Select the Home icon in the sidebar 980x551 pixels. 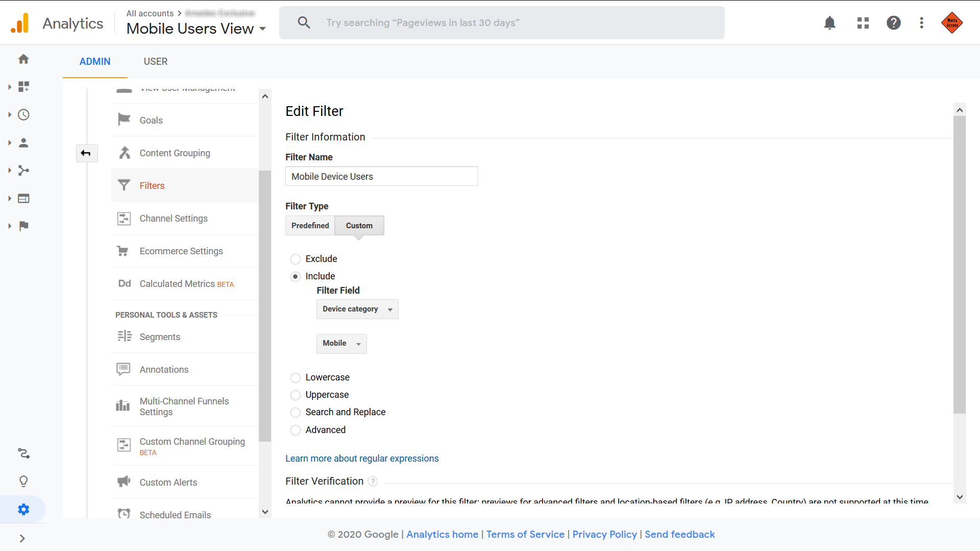[23, 59]
